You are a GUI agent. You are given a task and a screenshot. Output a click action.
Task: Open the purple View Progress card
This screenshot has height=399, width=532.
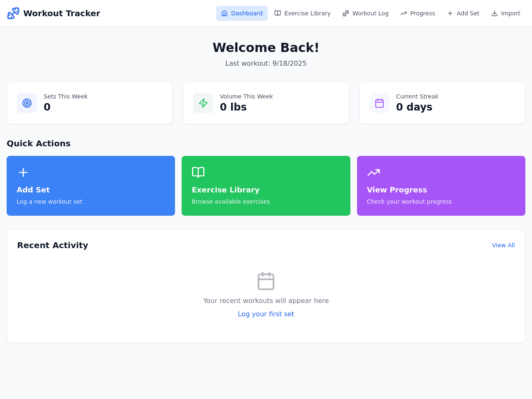[441, 186]
